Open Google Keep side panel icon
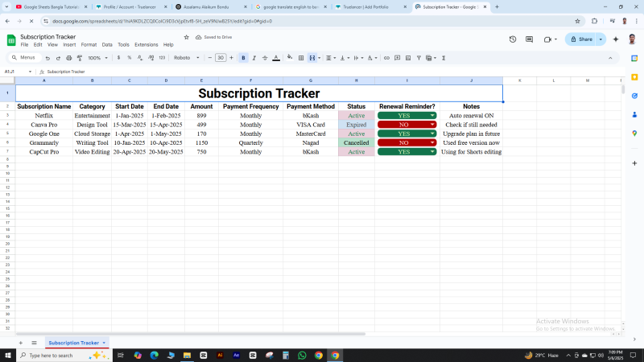Screen dimensions: 644x362 pos(634,77)
